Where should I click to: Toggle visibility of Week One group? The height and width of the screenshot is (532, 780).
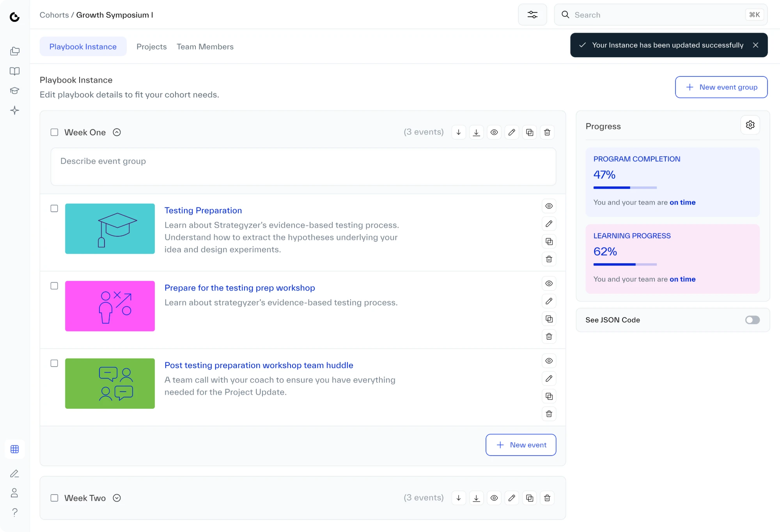(494, 132)
